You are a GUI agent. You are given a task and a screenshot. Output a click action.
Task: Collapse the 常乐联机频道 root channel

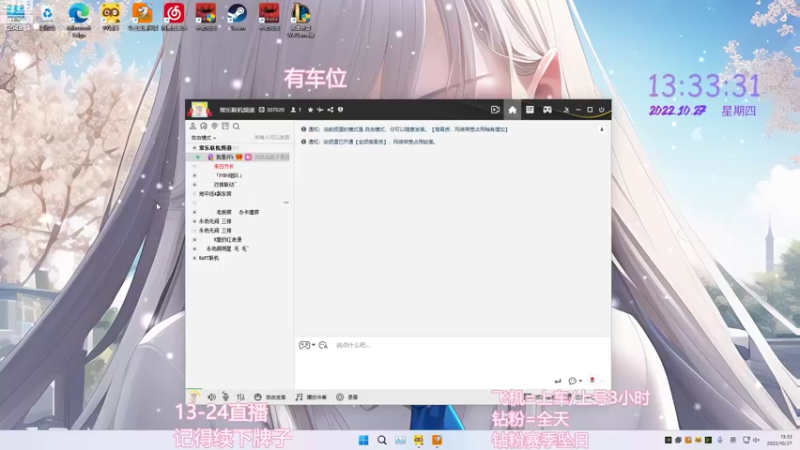coord(194,148)
